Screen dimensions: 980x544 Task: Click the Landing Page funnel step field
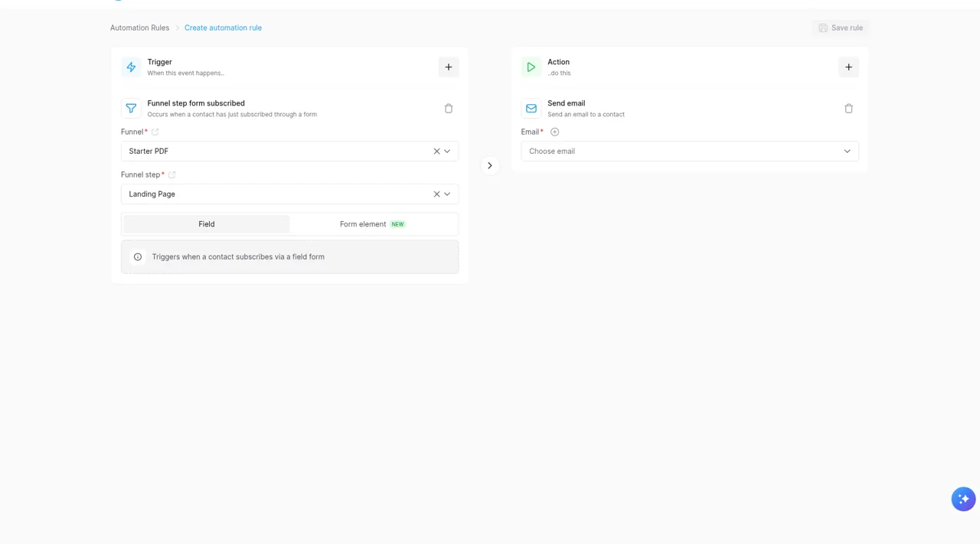[x=289, y=194]
